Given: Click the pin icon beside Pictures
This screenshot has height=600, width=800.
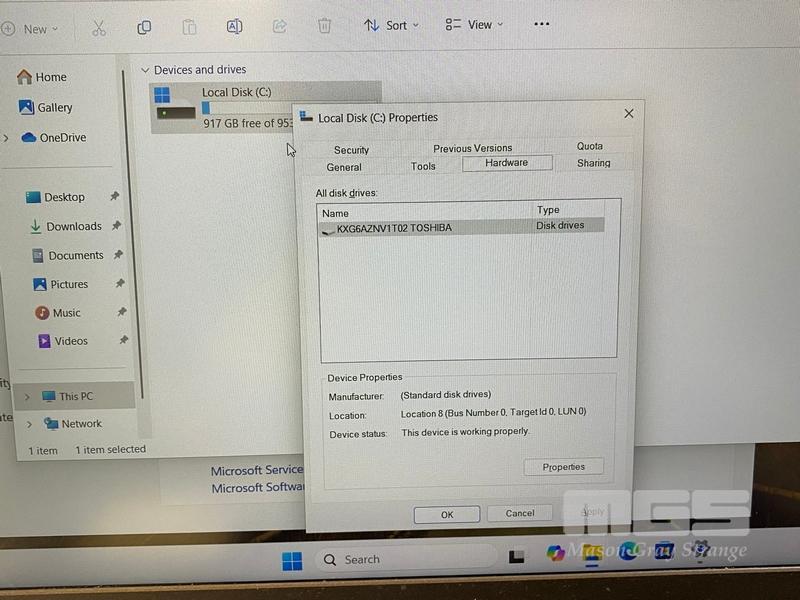Looking at the screenshot, I should pyautogui.click(x=120, y=283).
